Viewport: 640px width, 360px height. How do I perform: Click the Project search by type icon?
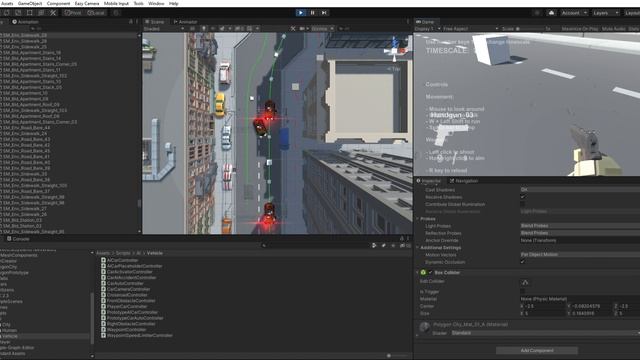374,245
